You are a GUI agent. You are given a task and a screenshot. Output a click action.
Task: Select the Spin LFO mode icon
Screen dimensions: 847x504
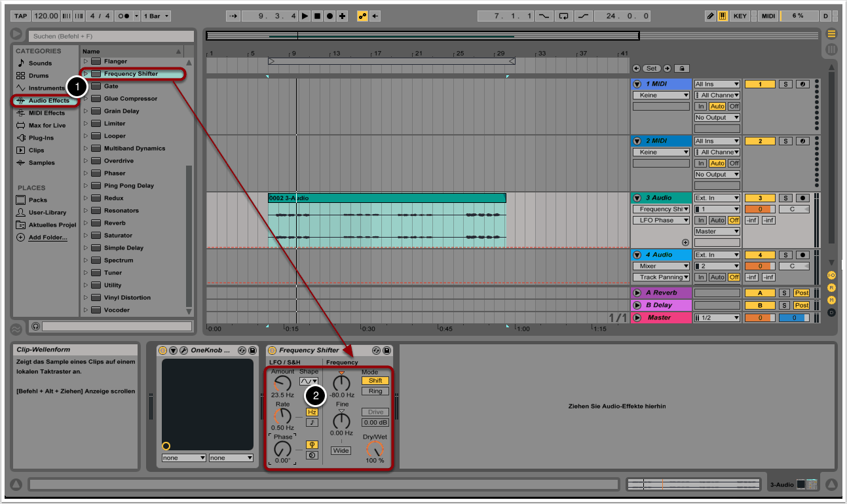pyautogui.click(x=312, y=456)
